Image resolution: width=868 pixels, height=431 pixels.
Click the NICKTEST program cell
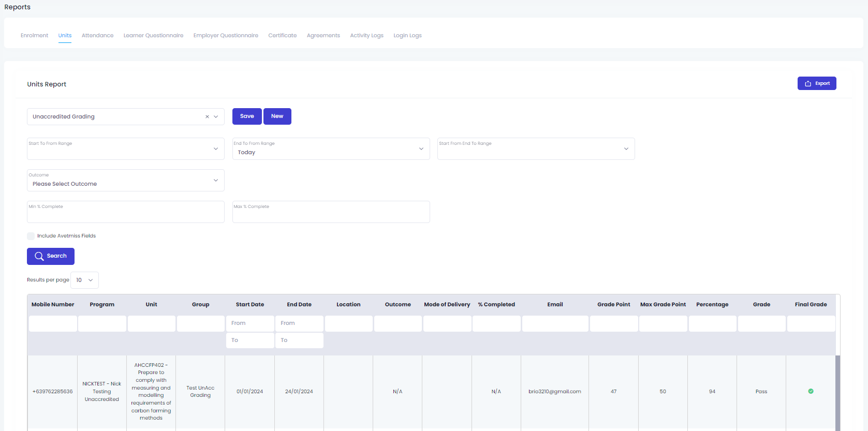(102, 392)
